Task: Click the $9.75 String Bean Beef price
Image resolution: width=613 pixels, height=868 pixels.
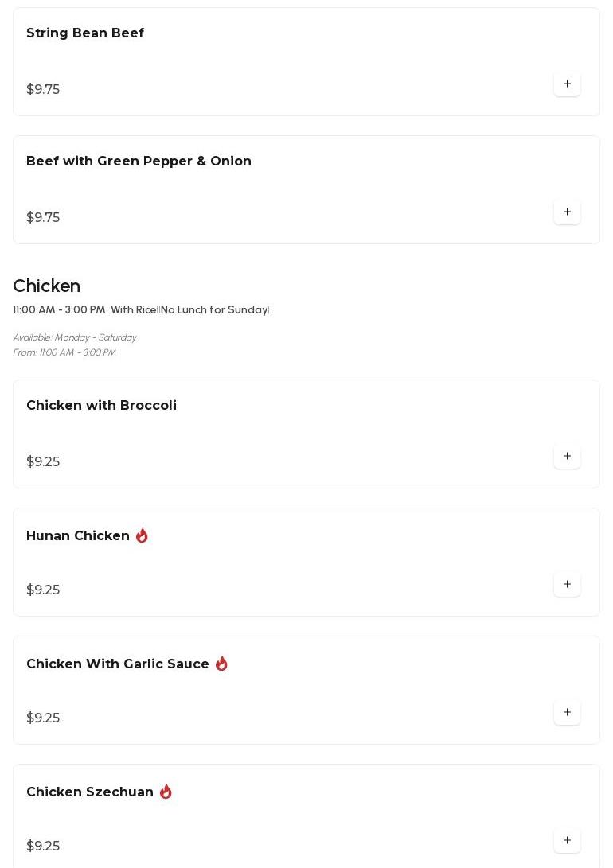Action: [43, 90]
